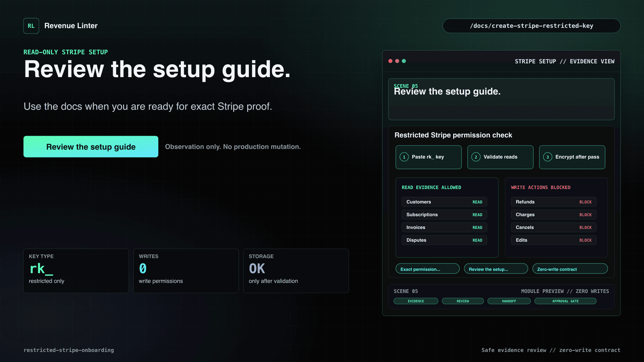Click the Restricted Stripe permission check heading
The image size is (644, 362).
(453, 135)
